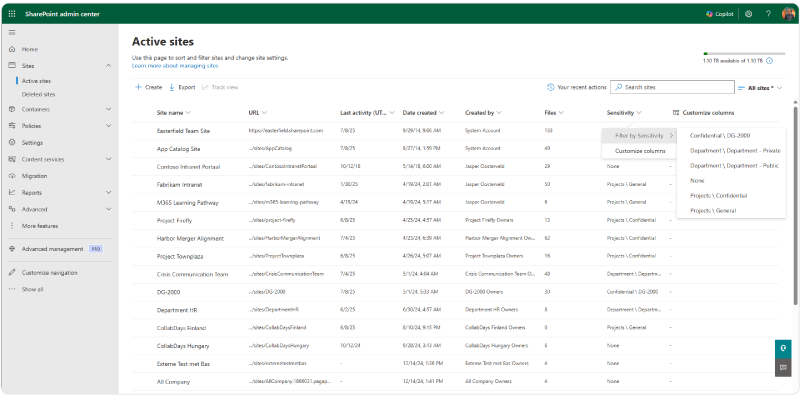
Task: Click Create to add a new site
Action: pos(148,87)
